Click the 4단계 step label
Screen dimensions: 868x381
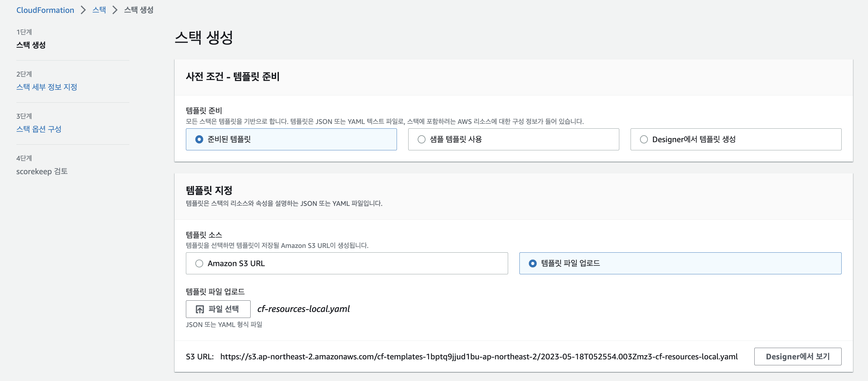point(24,158)
